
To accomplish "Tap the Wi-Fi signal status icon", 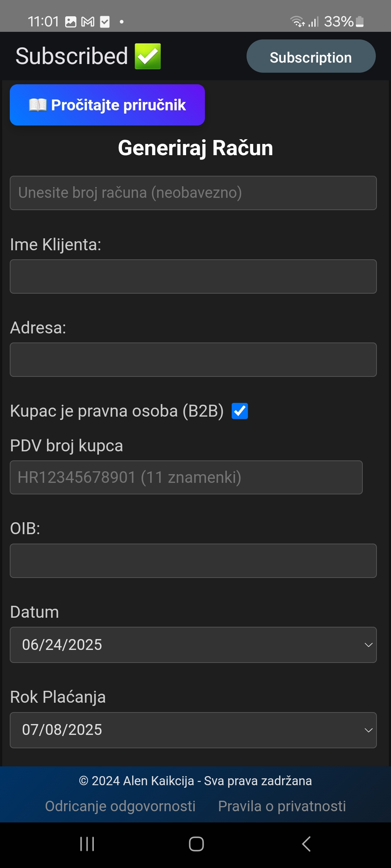I will [297, 22].
